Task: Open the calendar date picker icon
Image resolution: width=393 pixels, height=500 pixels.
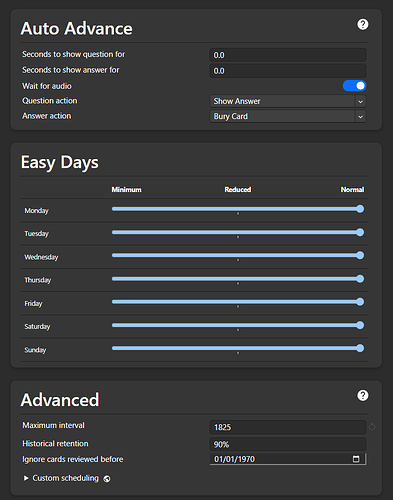Action: tap(356, 459)
